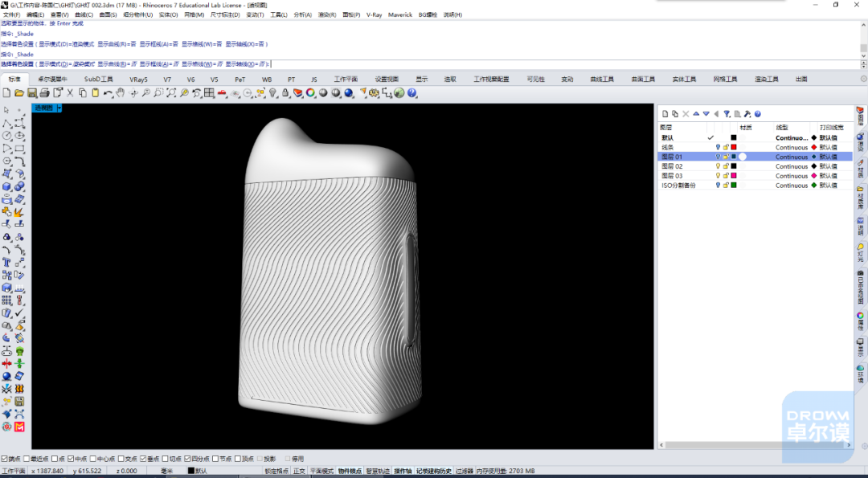Toggle 平面模式 in status bar
Viewport: 868px width, 478px height.
(321, 471)
